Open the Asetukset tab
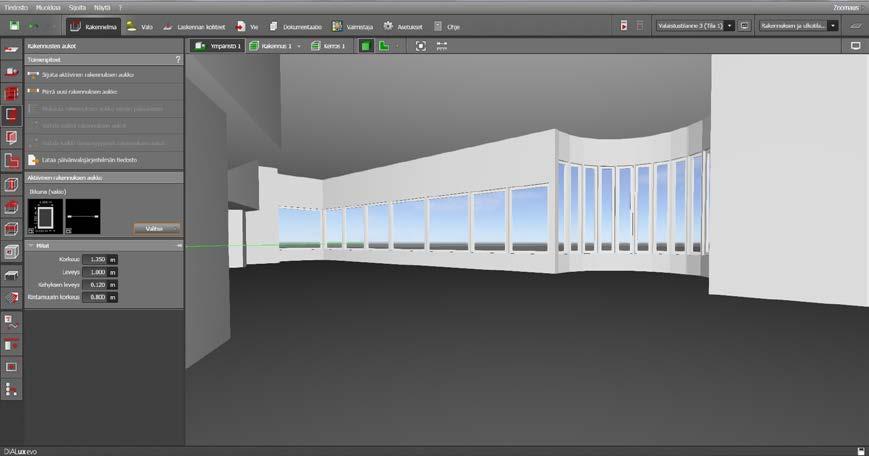Viewport: 869px width, 456px height. 403,27
